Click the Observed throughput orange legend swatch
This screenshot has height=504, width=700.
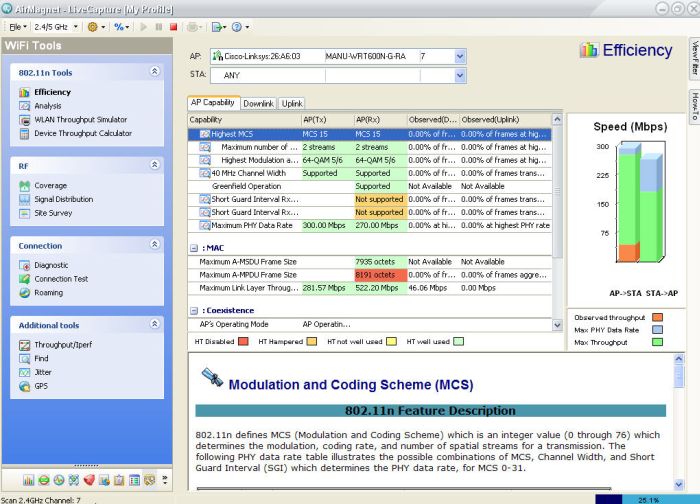[x=657, y=317]
